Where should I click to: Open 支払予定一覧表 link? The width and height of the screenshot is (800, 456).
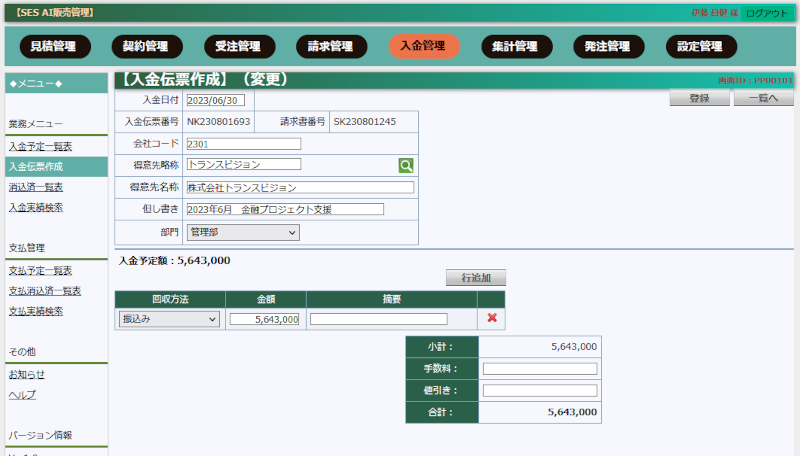(40, 270)
